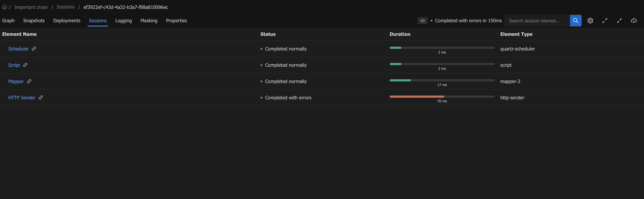
Task: Open table settings gear icon
Action: pos(590,21)
